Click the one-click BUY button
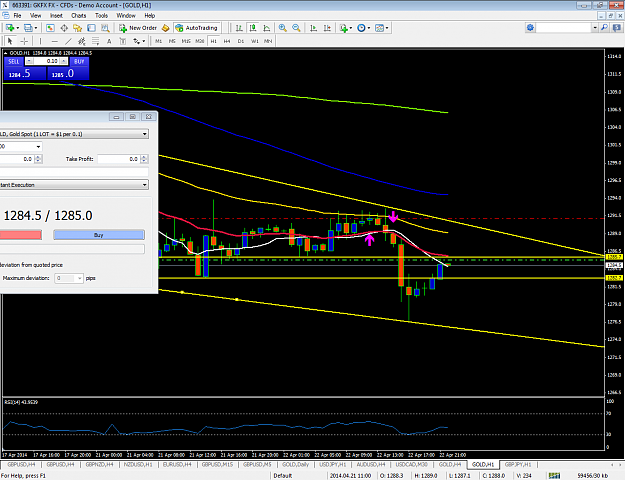 point(79,61)
